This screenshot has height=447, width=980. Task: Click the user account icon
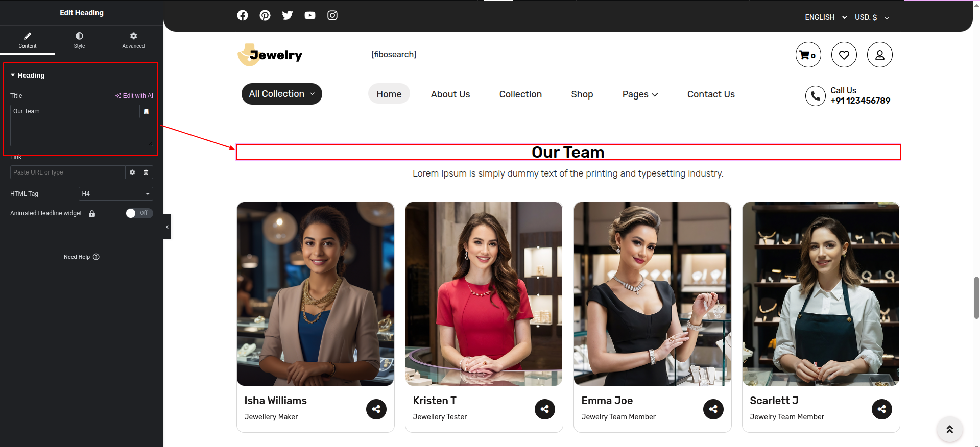pos(879,55)
